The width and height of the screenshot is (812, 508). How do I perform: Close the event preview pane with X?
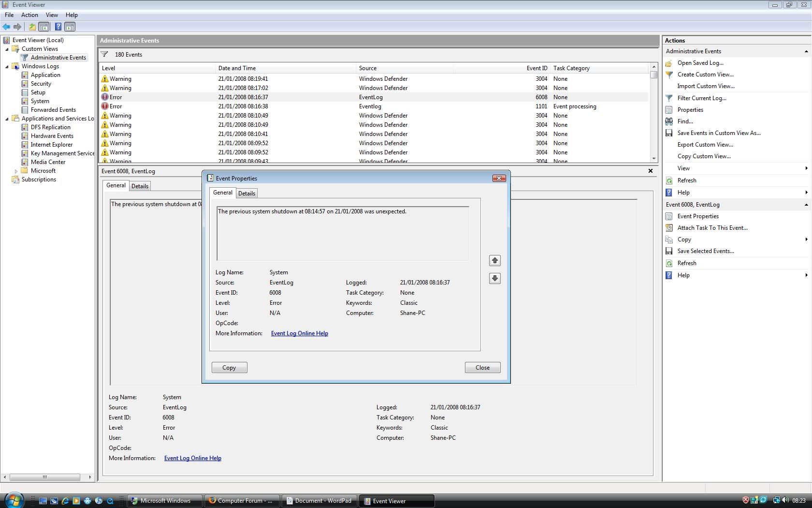pos(651,171)
